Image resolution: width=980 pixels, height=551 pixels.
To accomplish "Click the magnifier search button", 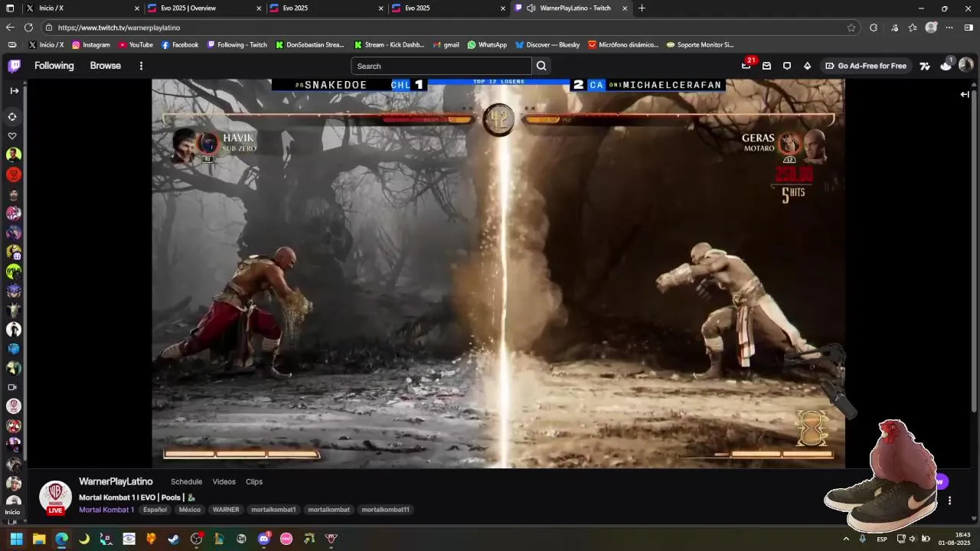I will pos(541,66).
